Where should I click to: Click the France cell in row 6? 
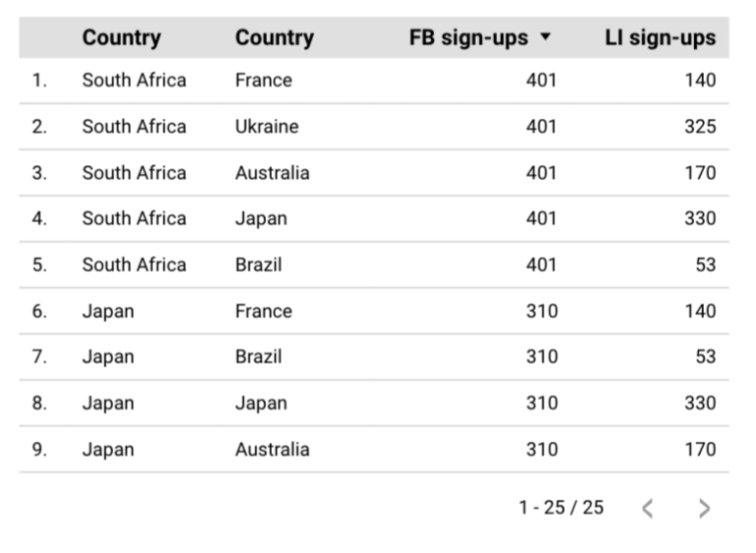(x=263, y=311)
